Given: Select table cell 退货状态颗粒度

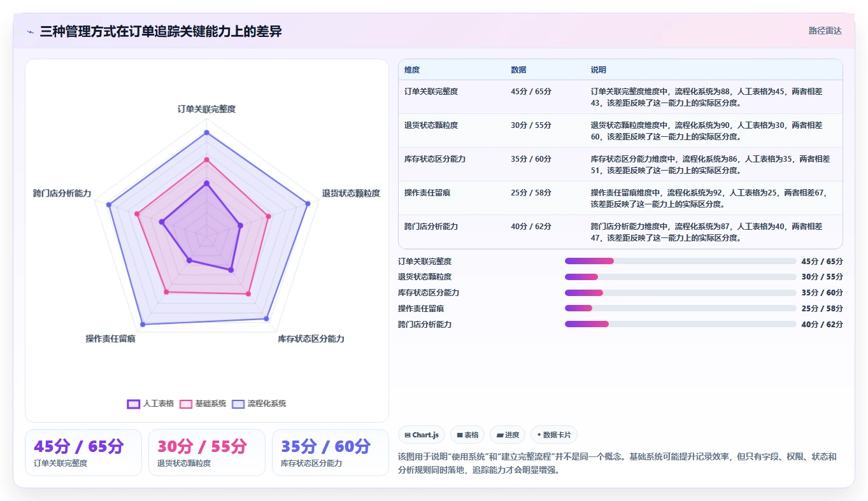Looking at the screenshot, I should coord(431,125).
